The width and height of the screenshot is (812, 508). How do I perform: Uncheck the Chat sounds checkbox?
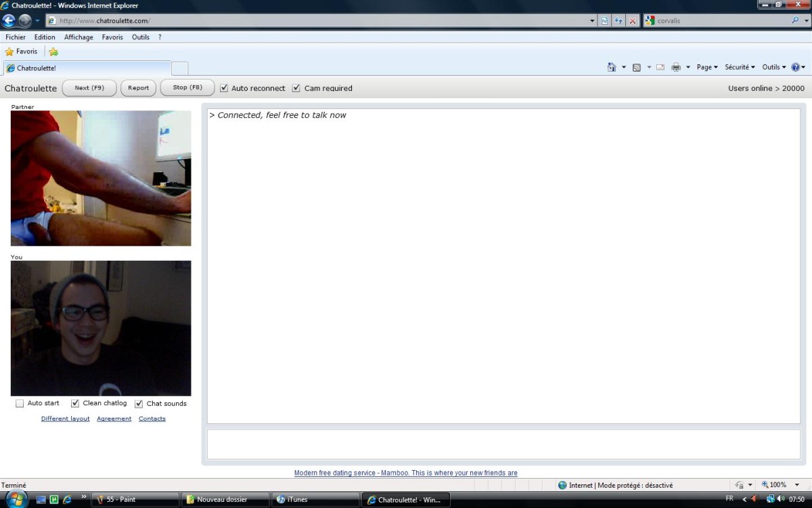[x=139, y=404]
